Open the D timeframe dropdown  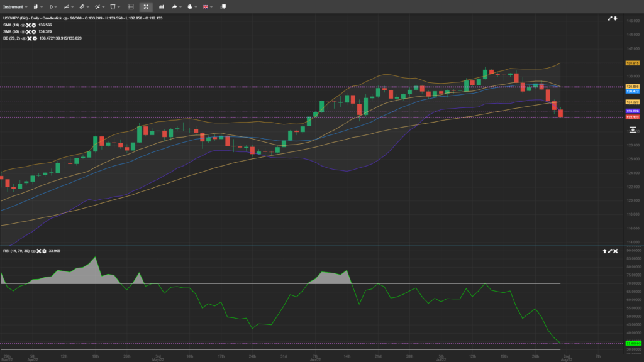[53, 6]
